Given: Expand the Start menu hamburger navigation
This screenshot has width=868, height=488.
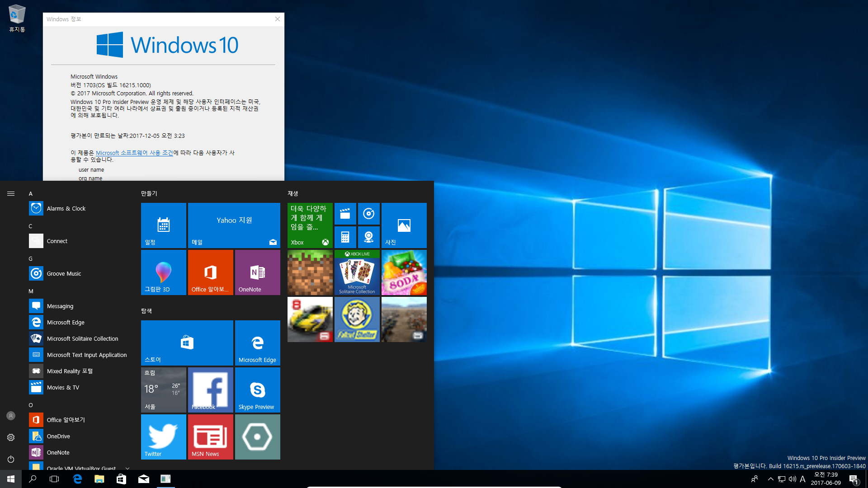Looking at the screenshot, I should click(11, 193).
